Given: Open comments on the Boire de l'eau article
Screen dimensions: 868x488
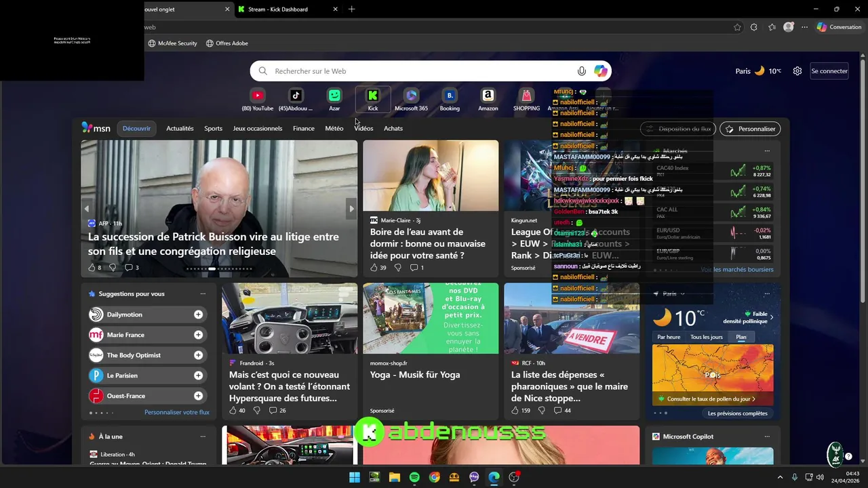Looking at the screenshot, I should click(x=417, y=268).
